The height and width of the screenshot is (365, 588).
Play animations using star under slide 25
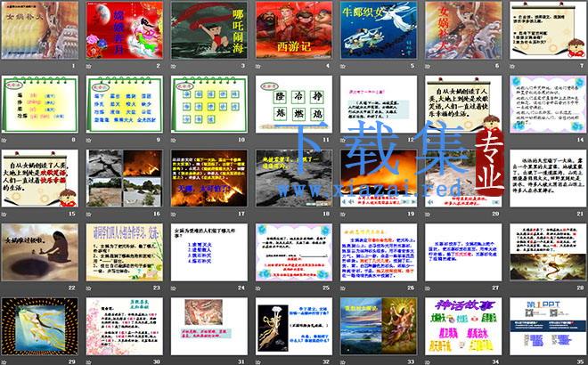point(258,288)
